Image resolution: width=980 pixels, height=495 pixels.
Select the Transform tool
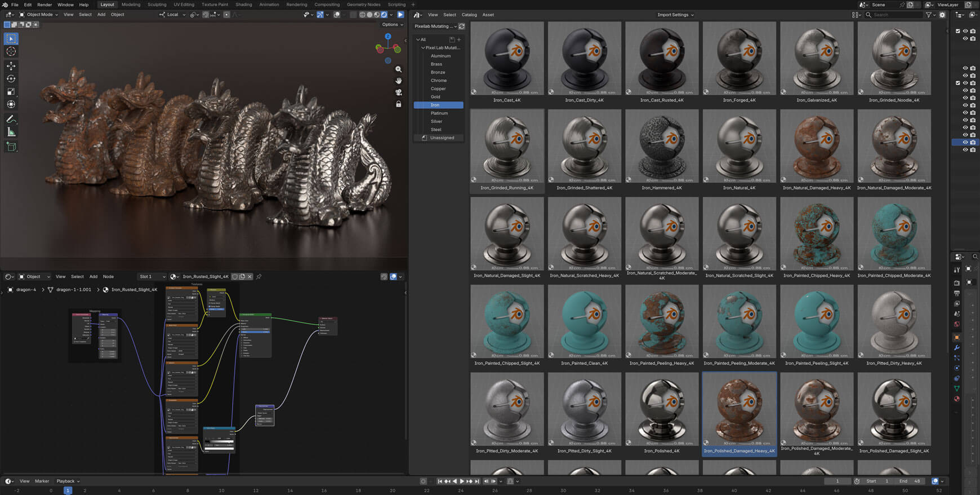[x=11, y=104]
